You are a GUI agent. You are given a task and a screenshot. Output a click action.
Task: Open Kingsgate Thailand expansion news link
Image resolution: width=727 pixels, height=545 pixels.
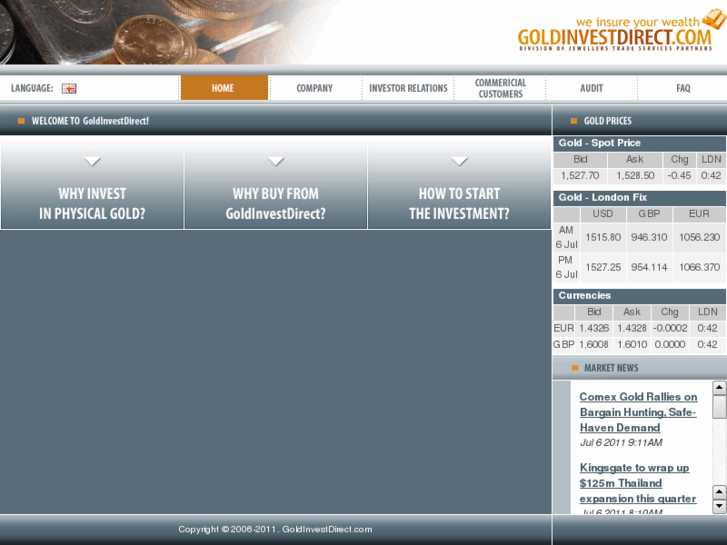click(x=638, y=483)
